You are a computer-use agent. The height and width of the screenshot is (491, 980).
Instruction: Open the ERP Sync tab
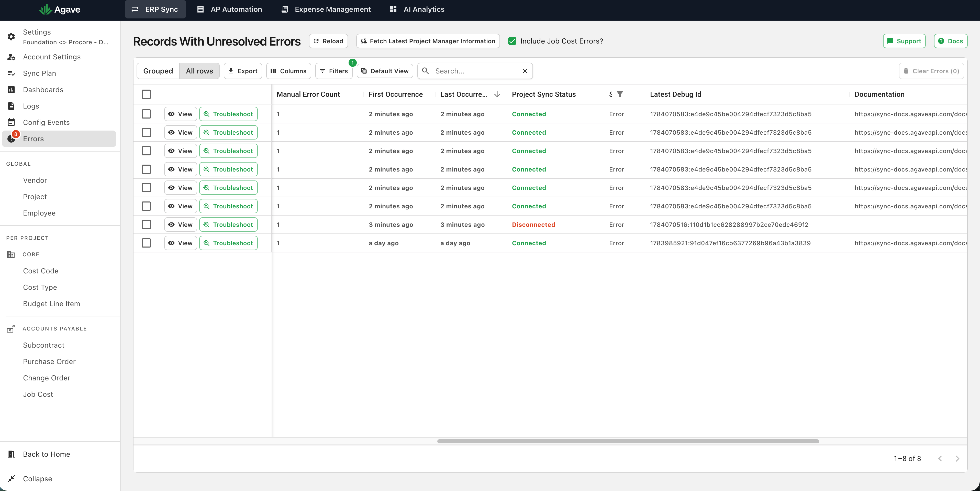(155, 9)
